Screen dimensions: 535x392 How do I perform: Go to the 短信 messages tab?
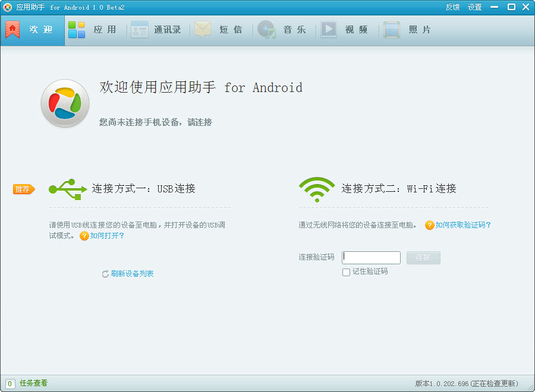(222, 30)
